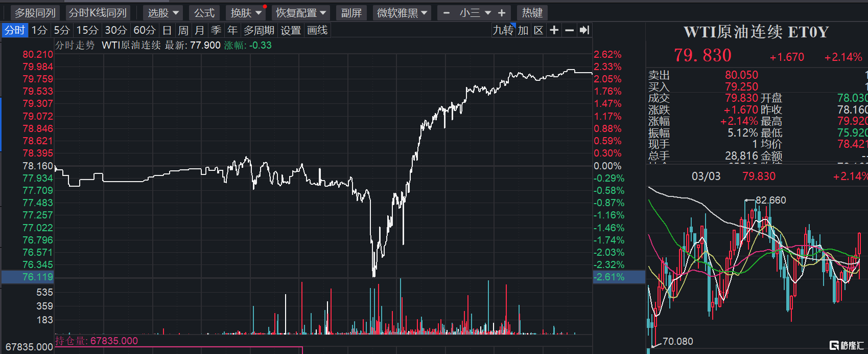
Task: Switch to the 60分 period tab
Action: tap(144, 30)
